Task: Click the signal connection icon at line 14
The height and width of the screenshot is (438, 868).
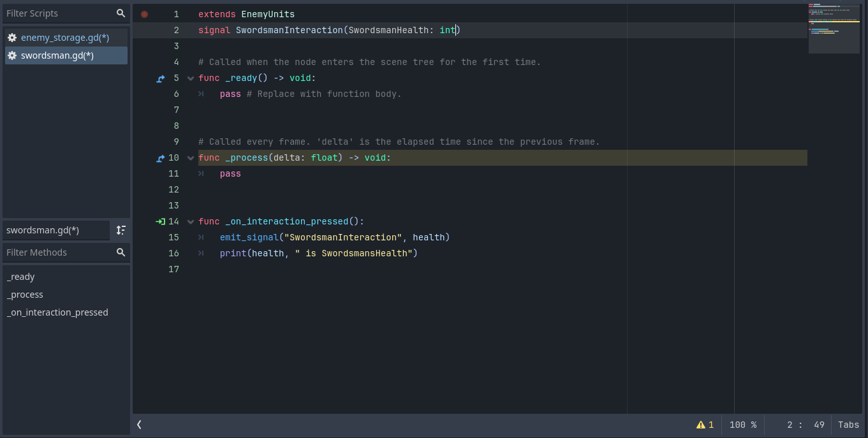Action: 160,222
